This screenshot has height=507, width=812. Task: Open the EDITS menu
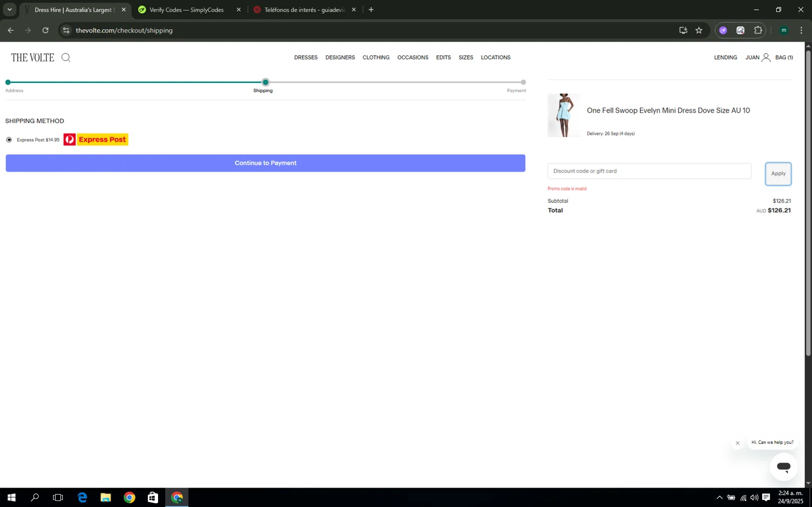443,57
